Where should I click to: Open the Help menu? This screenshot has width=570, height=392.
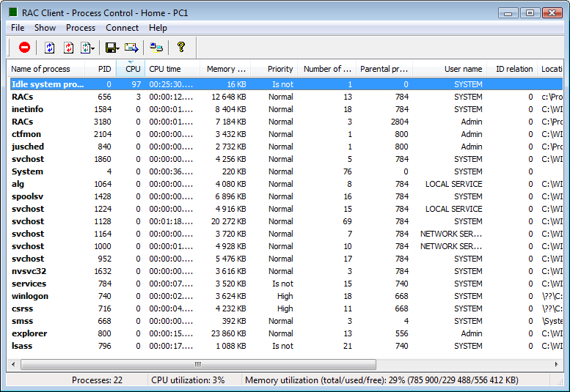[x=158, y=28]
